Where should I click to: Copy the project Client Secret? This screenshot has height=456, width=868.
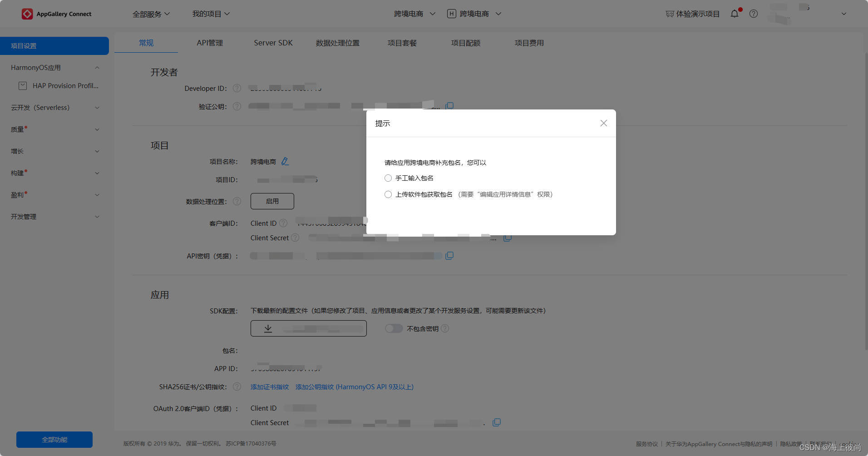(508, 238)
